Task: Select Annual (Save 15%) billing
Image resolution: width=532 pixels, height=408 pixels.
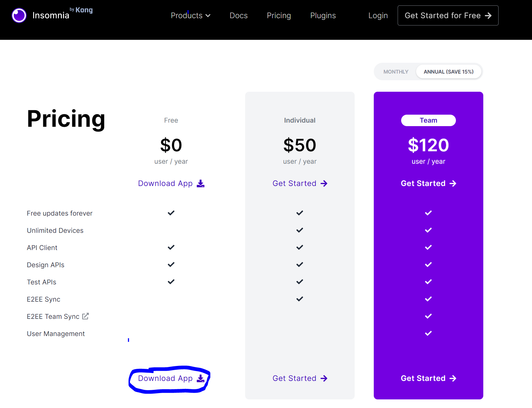Action: pos(449,72)
